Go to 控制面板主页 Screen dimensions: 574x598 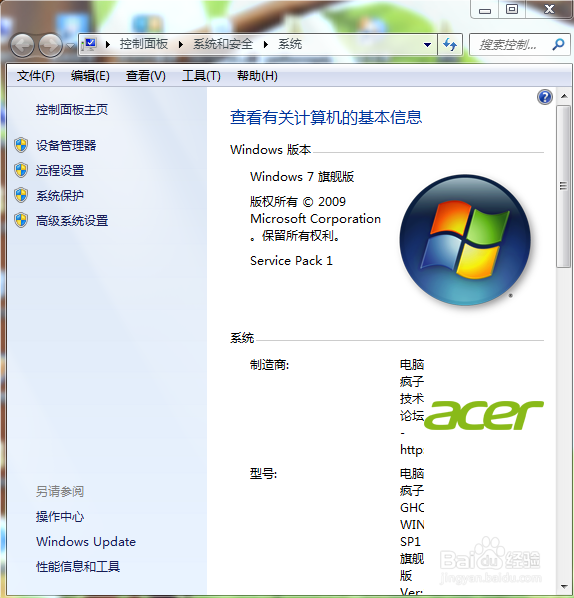coord(72,110)
